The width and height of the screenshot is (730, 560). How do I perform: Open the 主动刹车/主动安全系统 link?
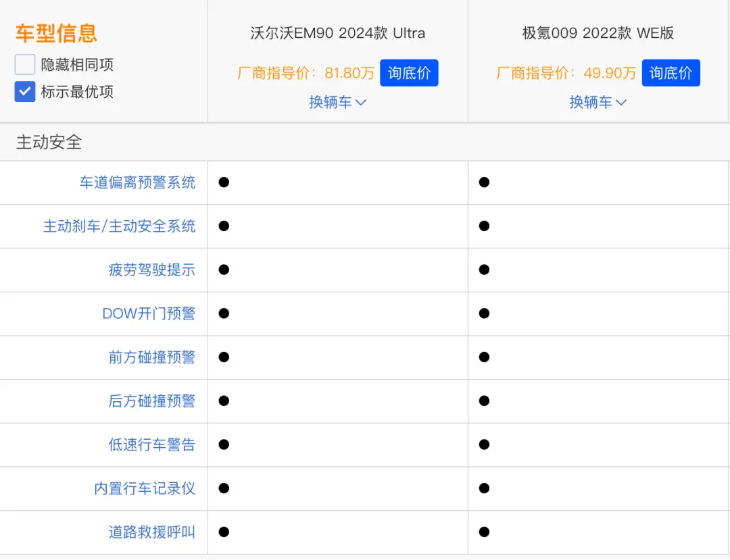click(119, 226)
